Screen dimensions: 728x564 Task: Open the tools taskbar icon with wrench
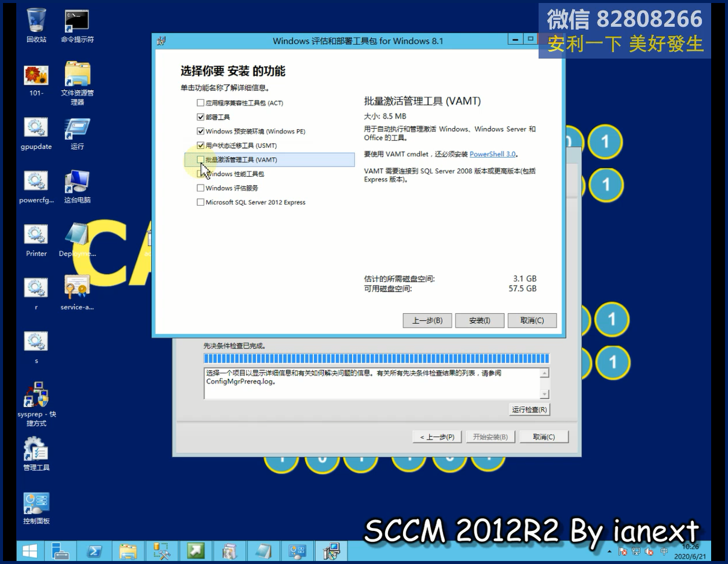(162, 551)
